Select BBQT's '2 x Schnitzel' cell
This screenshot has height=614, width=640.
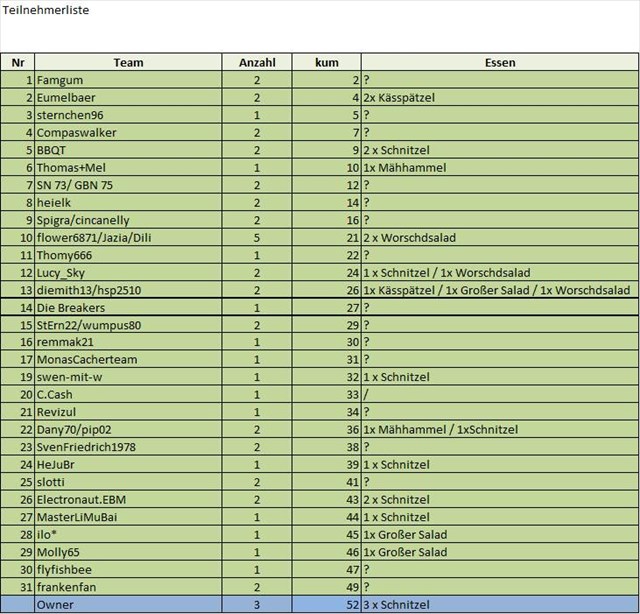click(x=500, y=150)
